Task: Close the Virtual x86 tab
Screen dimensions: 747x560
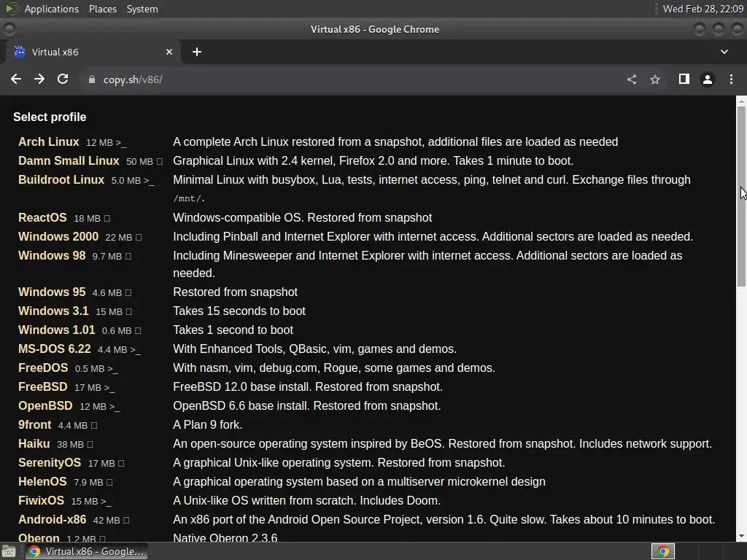Action: tap(169, 52)
